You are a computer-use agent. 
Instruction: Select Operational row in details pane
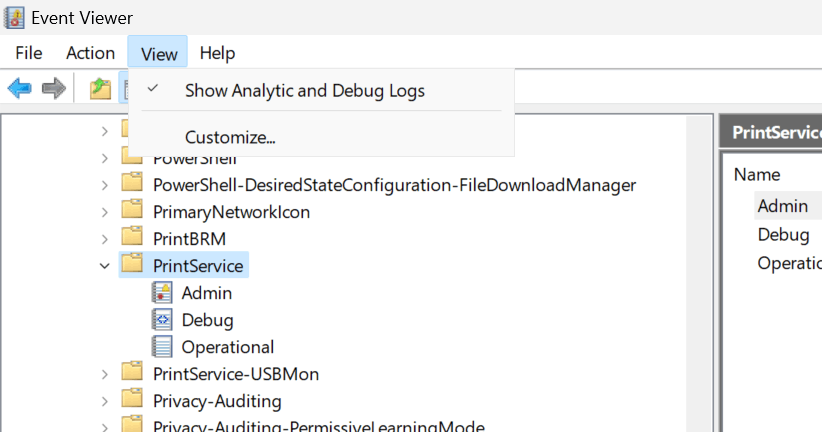point(789,263)
